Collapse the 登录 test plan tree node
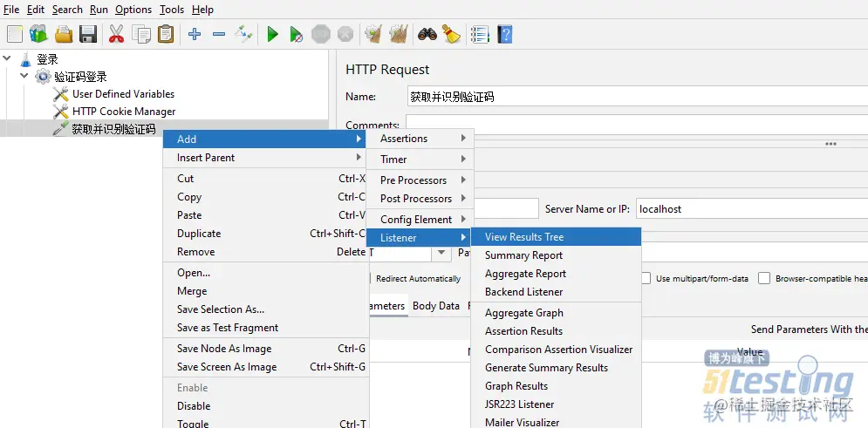The height and width of the screenshot is (428, 868). tap(7, 58)
